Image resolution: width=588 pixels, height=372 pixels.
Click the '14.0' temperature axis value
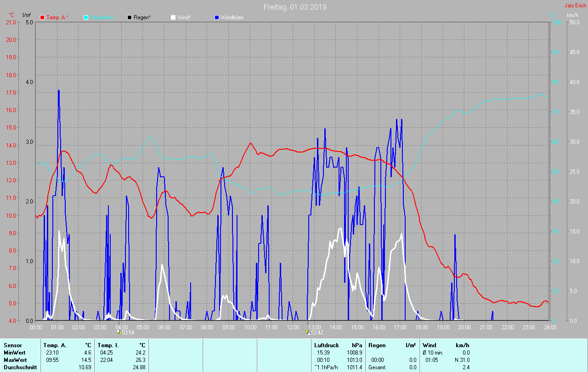click(x=10, y=146)
